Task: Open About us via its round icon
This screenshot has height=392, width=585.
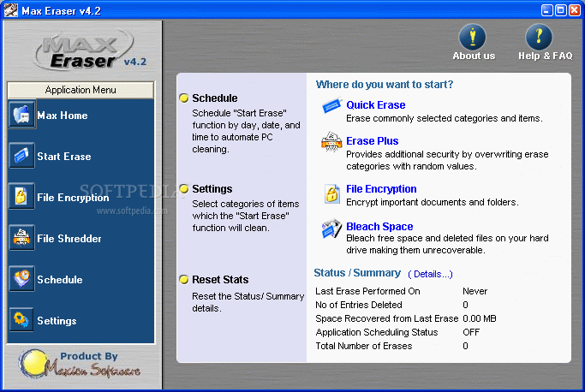Action: tap(472, 37)
